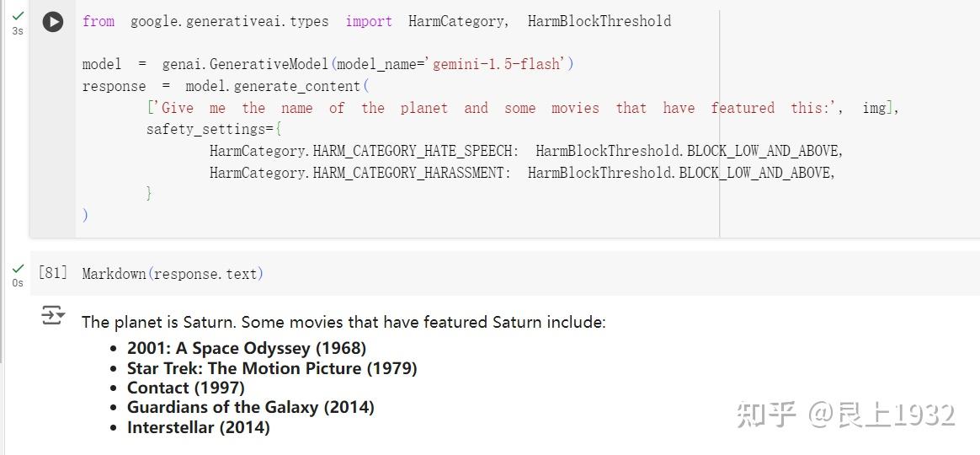Click the HARM_CATEGORY_HARASSMENT code line
The image size is (980, 455).
pyautogui.click(x=521, y=173)
